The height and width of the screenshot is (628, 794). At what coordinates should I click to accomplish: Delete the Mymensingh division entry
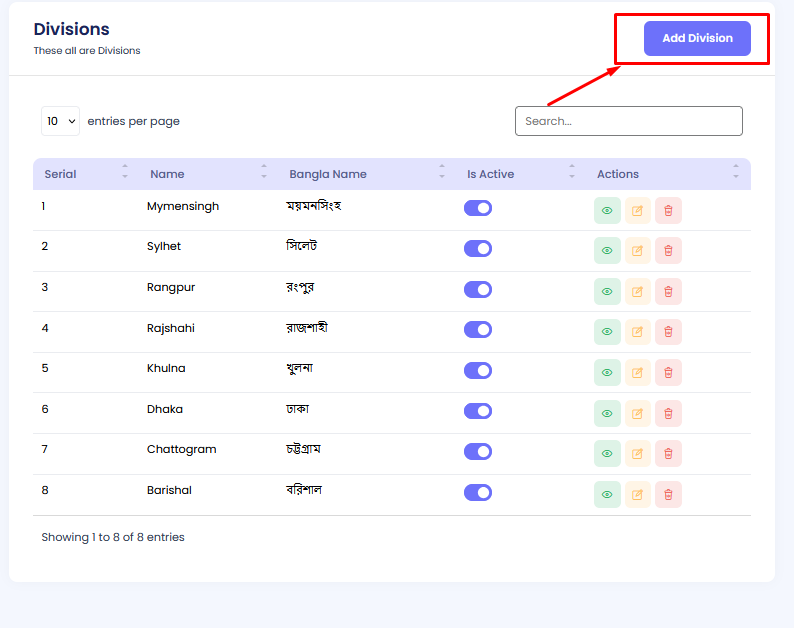click(x=668, y=210)
